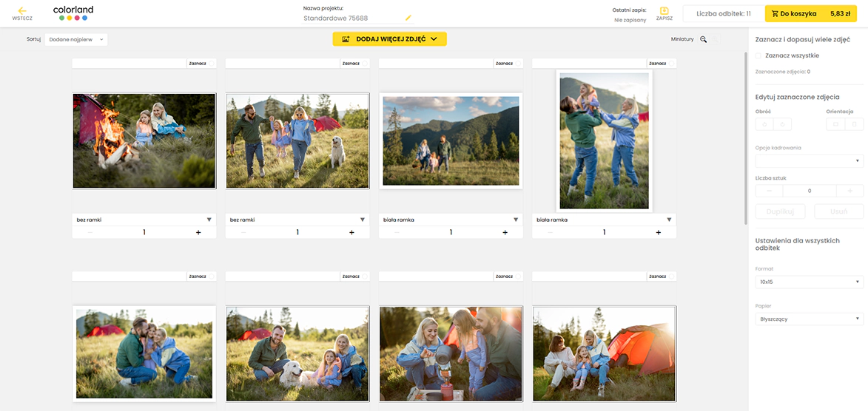Click the Usuń button

click(838, 211)
